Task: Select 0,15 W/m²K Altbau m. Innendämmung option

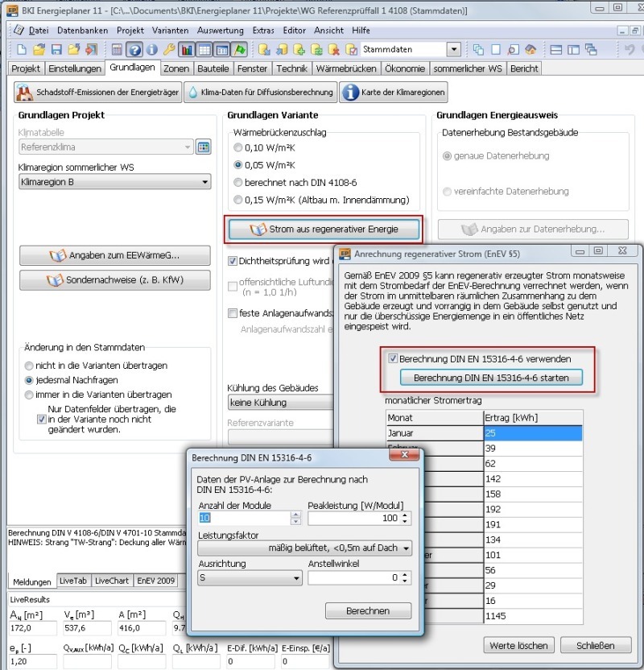Action: point(237,200)
